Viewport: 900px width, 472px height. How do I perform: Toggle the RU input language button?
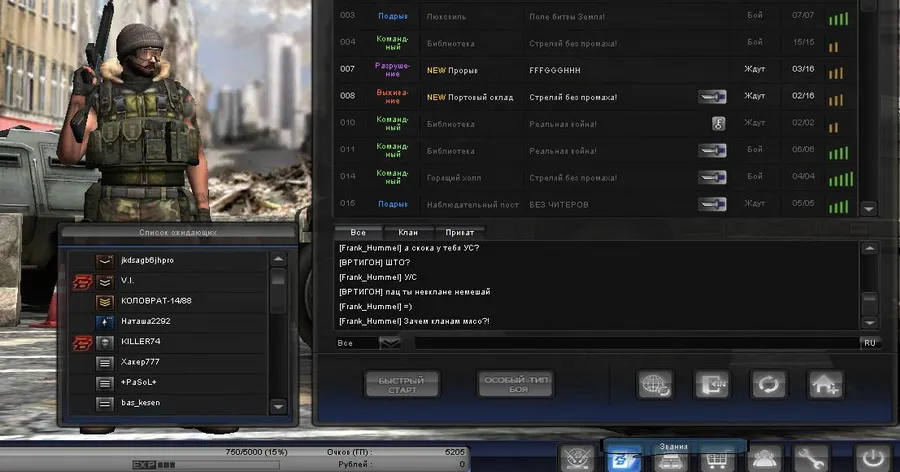click(870, 343)
